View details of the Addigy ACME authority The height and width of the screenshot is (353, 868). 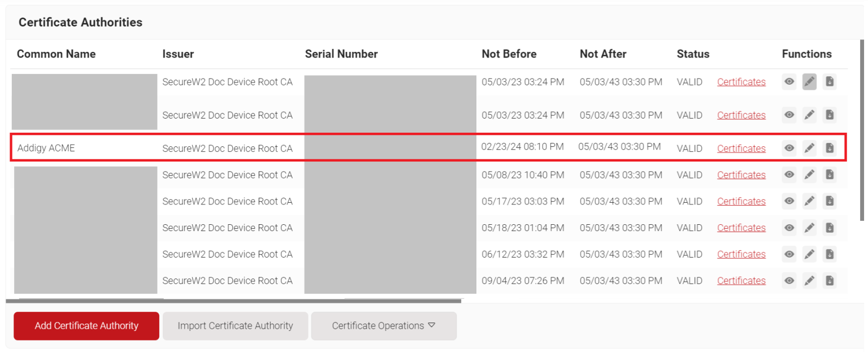[789, 148]
